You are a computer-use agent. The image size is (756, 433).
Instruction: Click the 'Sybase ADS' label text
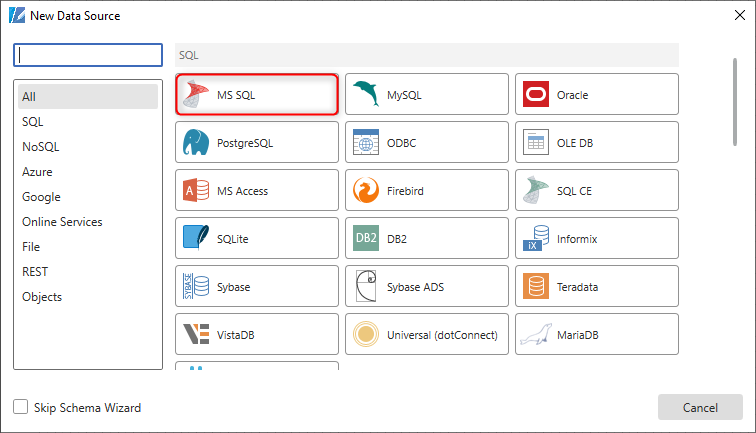[x=415, y=287]
